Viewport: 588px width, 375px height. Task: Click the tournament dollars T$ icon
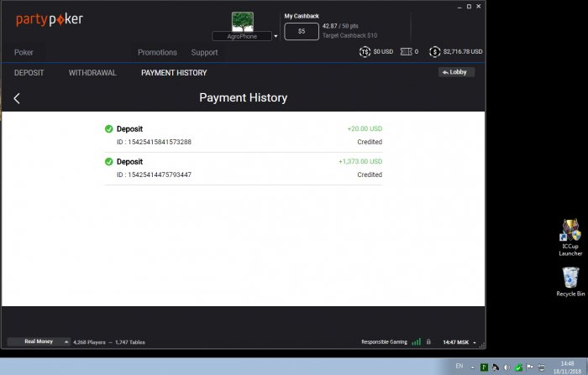click(365, 52)
